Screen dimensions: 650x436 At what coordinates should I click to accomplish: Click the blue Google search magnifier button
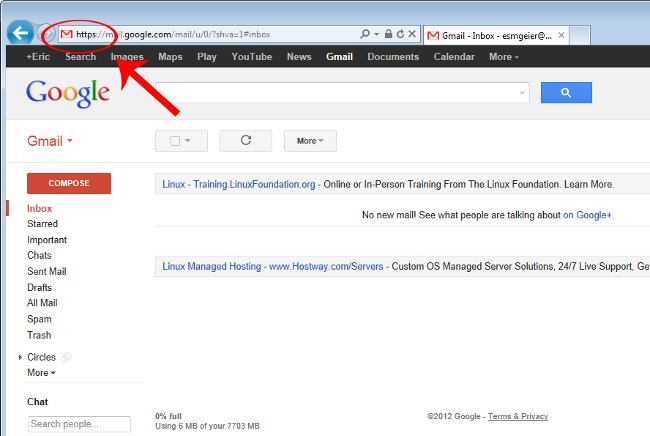point(566,93)
